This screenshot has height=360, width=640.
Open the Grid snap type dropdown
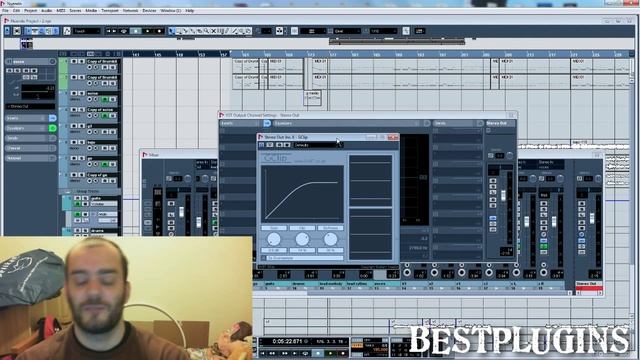coord(347,31)
